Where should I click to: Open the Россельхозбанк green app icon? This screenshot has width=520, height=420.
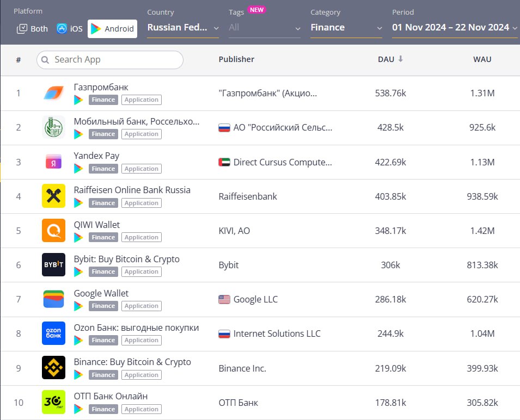53,127
